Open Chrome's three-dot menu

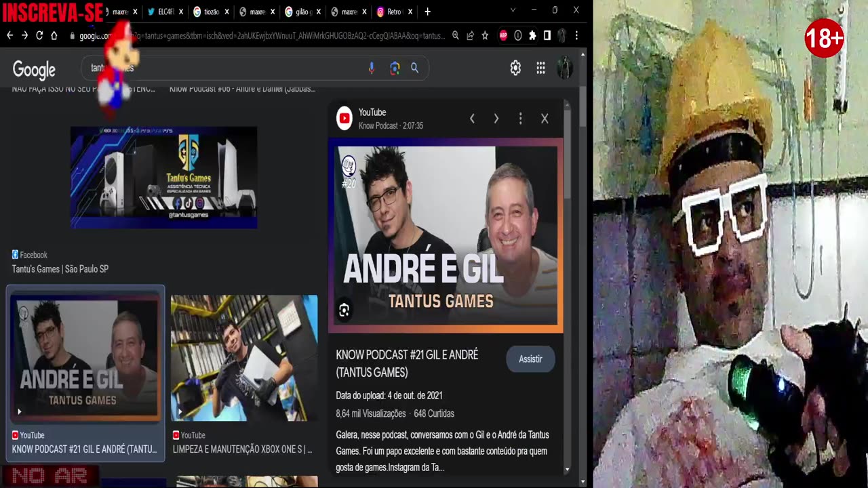576,35
